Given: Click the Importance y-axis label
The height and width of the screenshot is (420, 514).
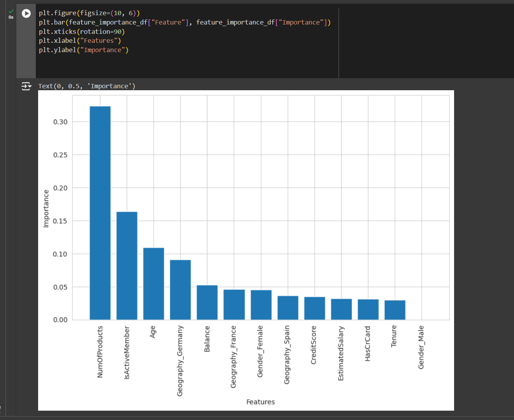Looking at the screenshot, I should 46,206.
